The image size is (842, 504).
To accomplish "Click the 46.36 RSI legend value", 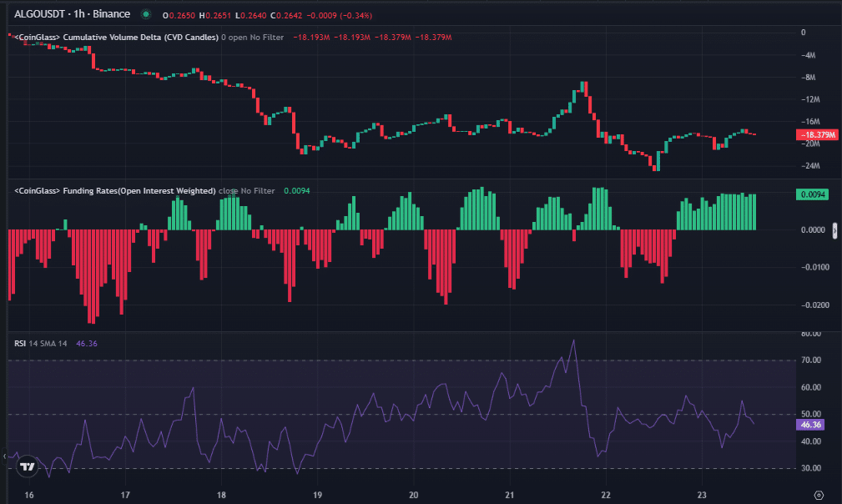I will point(87,343).
